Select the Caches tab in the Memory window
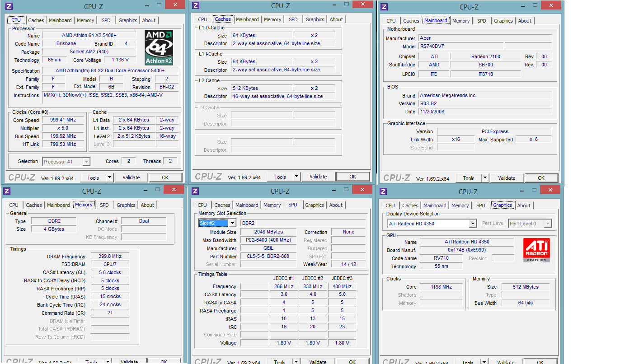Viewport: 639px width, 364px height. pos(34,205)
